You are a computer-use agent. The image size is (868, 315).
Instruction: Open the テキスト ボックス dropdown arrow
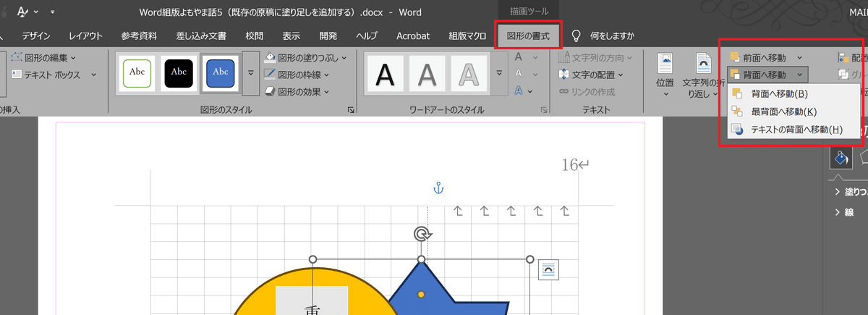pyautogui.click(x=95, y=74)
